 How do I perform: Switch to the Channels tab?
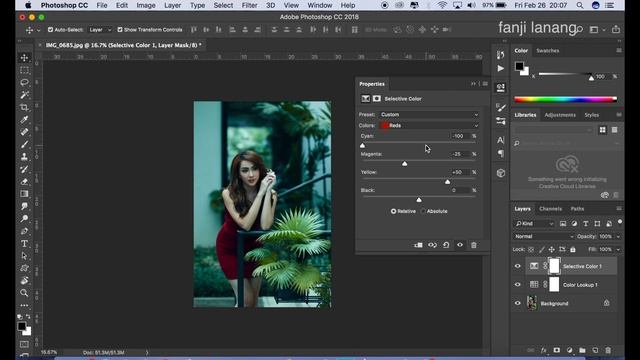[550, 209]
